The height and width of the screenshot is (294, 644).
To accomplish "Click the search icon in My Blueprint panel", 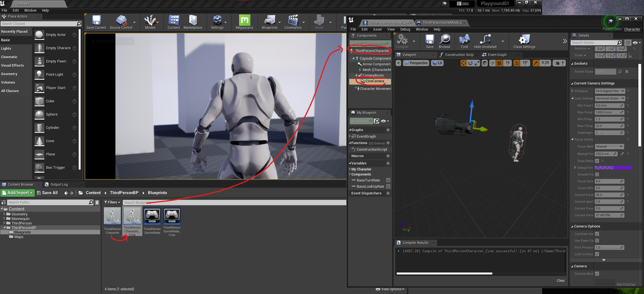I will point(377,121).
